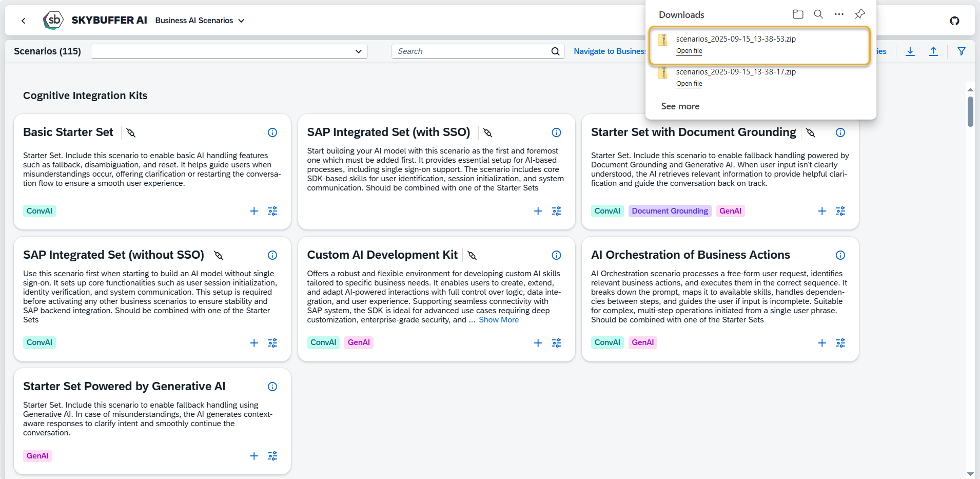
Task: Show info for SAP Integrated Set (without SSO)
Action: pyautogui.click(x=272, y=255)
